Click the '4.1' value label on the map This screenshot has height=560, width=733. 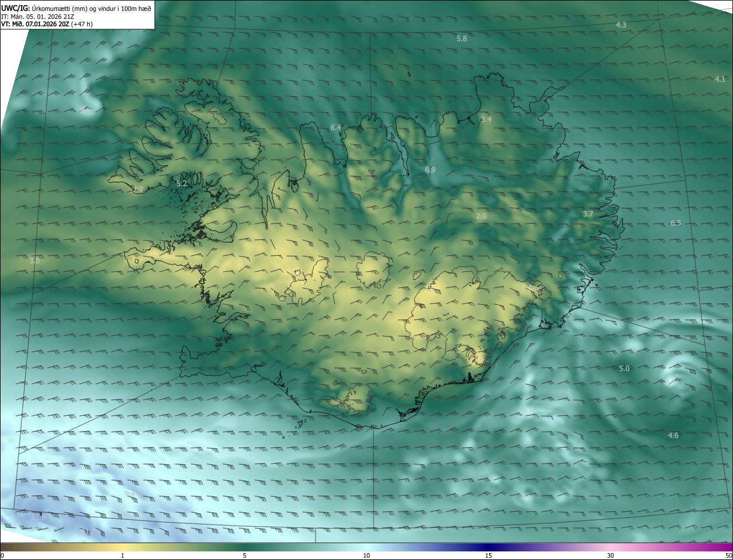point(720,80)
